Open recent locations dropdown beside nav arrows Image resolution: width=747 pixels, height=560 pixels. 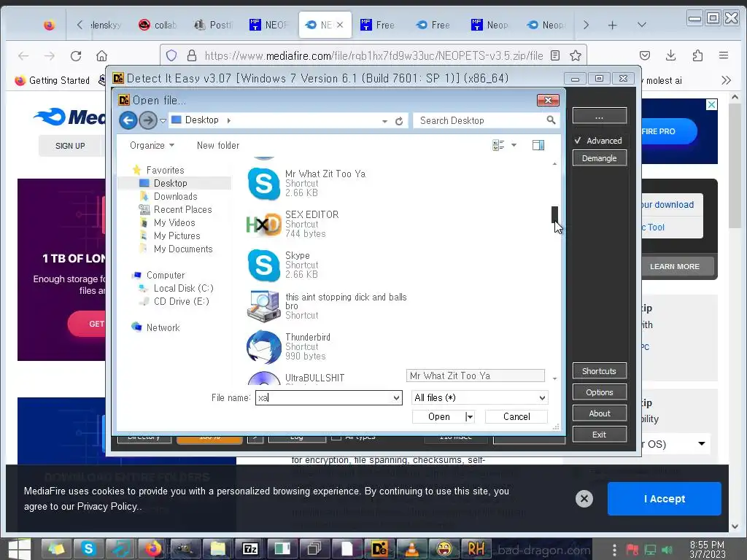click(x=163, y=120)
